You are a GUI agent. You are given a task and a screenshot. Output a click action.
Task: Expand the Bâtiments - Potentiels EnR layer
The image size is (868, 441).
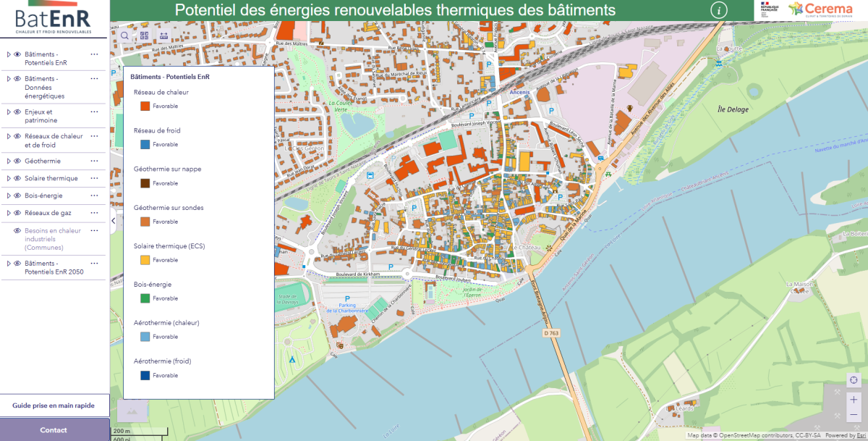click(9, 54)
